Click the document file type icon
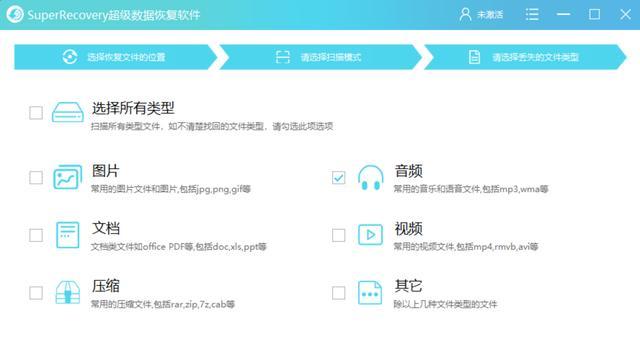Viewport: 640px width, 360px height. click(67, 235)
